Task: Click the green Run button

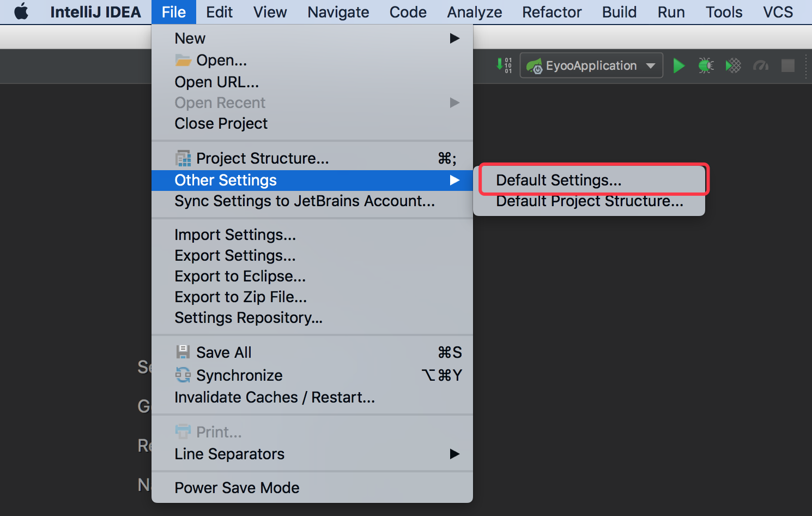Action: pyautogui.click(x=678, y=66)
